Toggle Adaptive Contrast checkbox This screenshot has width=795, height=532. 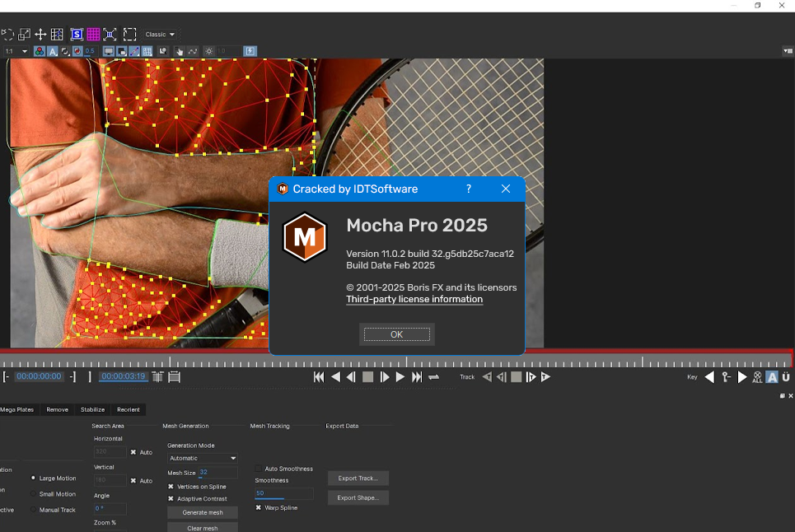(171, 498)
